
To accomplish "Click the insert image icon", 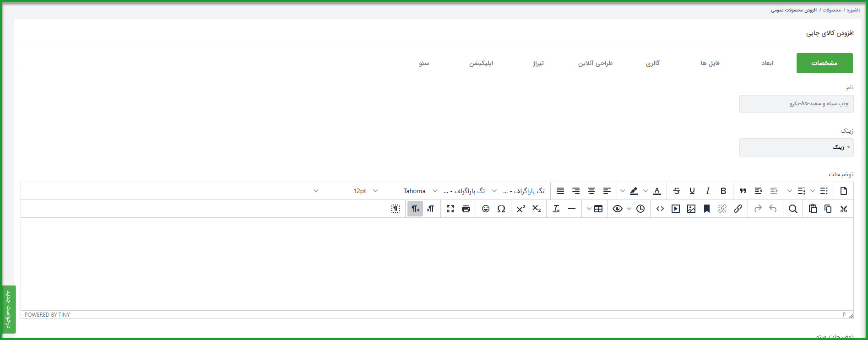I will [691, 209].
